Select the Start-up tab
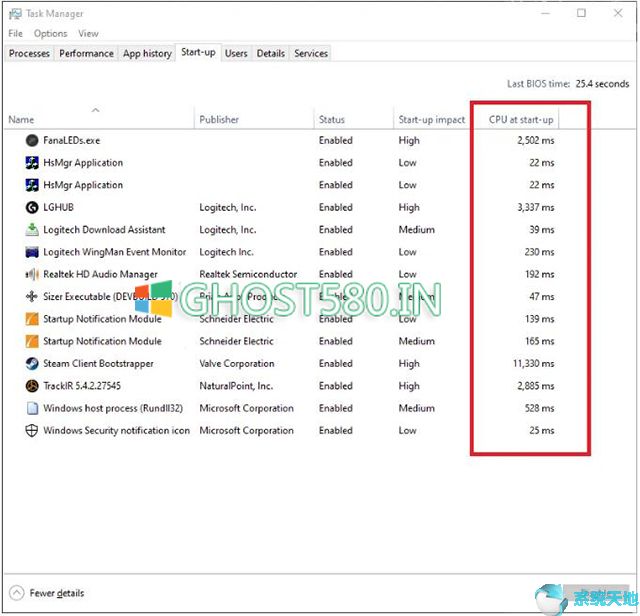Screen dimensions: 640x616 point(198,52)
